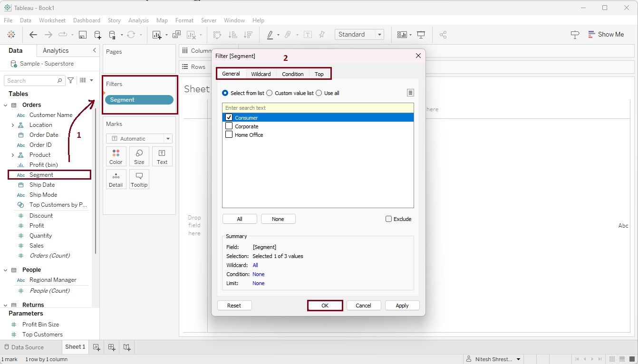
Task: Open the Color marks card
Action: click(x=116, y=156)
